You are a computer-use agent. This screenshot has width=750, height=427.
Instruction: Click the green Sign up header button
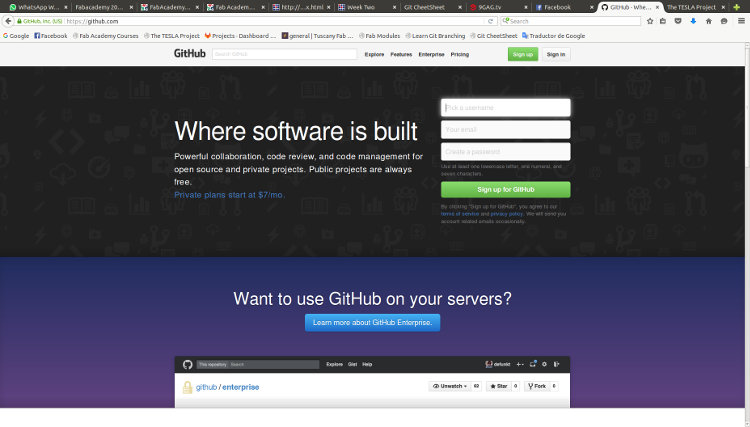pyautogui.click(x=523, y=55)
